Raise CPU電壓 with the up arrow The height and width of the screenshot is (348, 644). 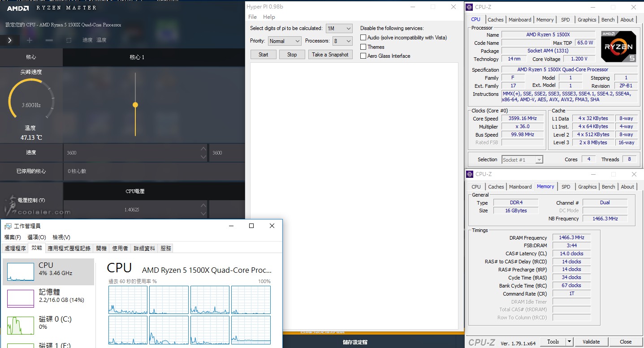coord(203,206)
